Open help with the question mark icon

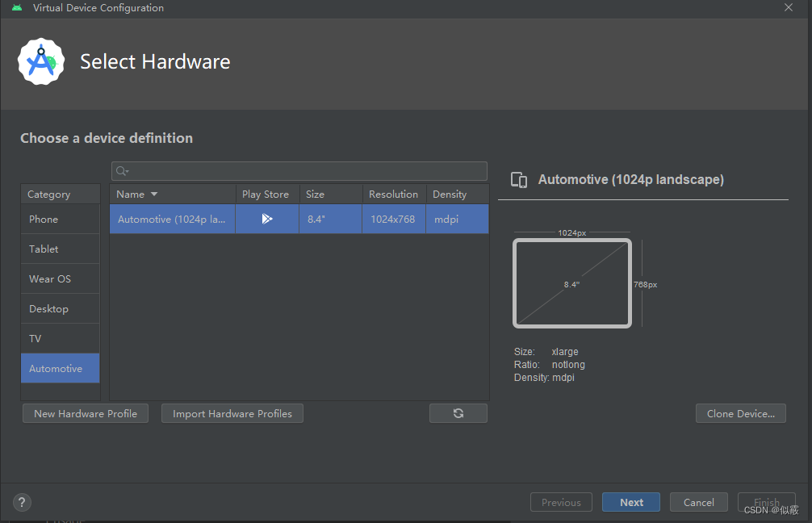pos(22,502)
